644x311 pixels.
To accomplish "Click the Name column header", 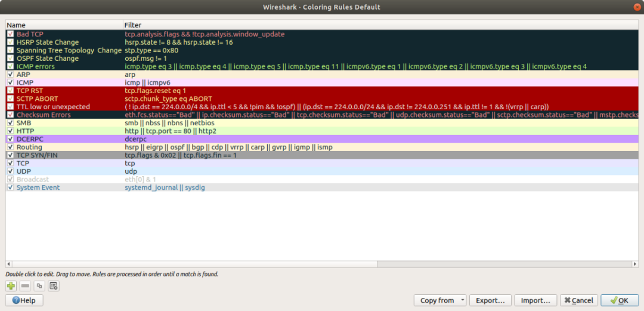I will 64,25.
